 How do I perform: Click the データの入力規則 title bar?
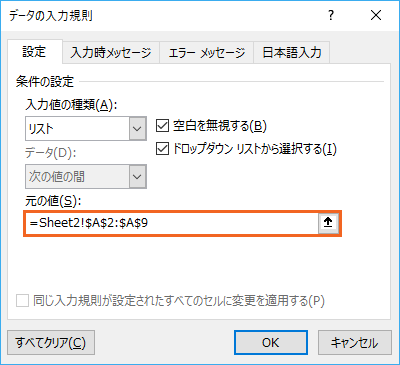160,15
